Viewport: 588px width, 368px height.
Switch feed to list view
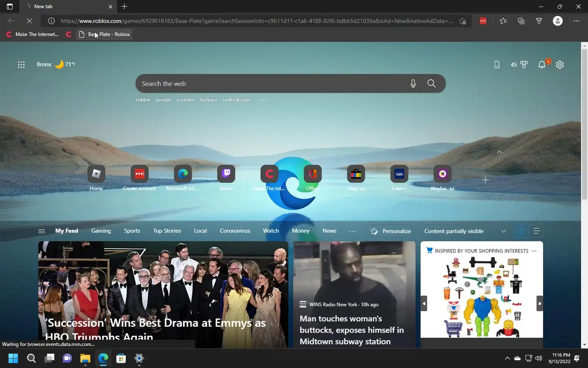click(537, 231)
